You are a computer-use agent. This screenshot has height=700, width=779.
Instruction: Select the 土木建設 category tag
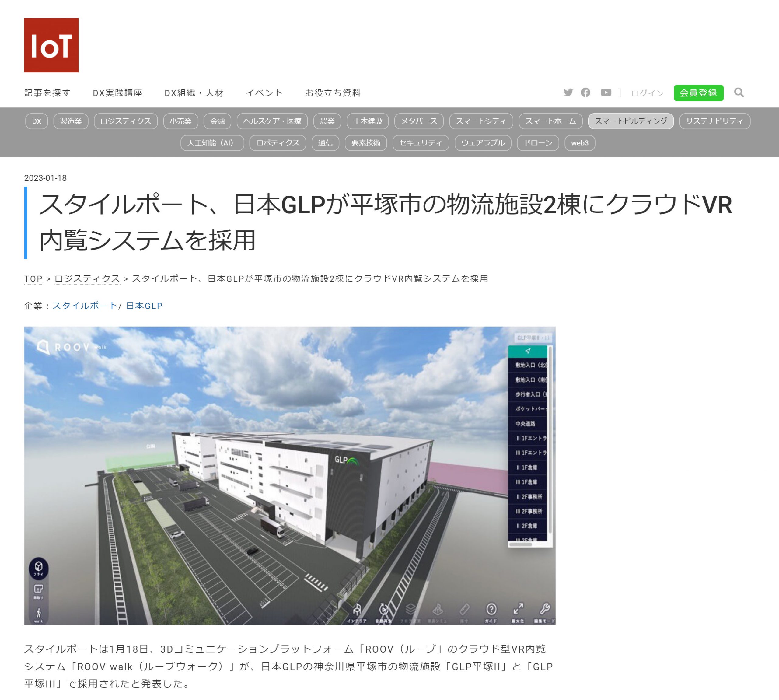point(368,121)
